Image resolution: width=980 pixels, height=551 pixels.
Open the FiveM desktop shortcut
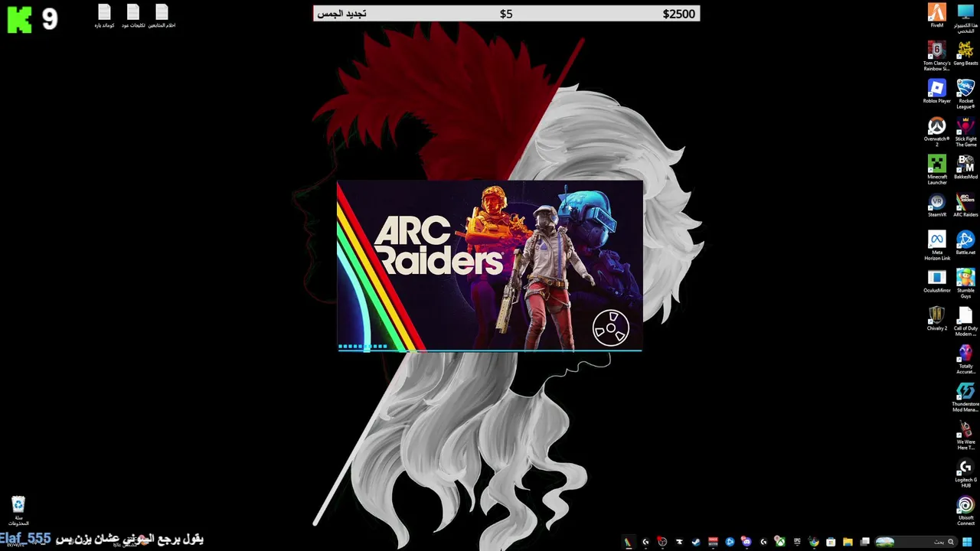[x=937, y=15]
